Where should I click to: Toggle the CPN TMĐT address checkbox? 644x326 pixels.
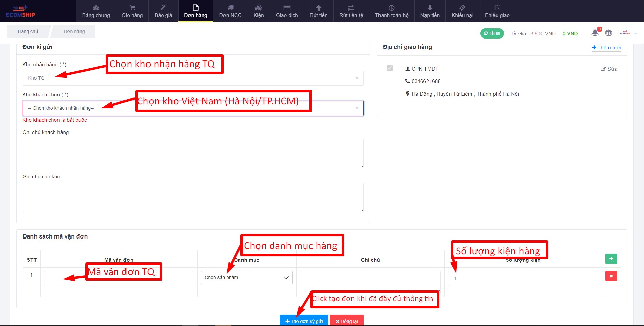pos(390,68)
